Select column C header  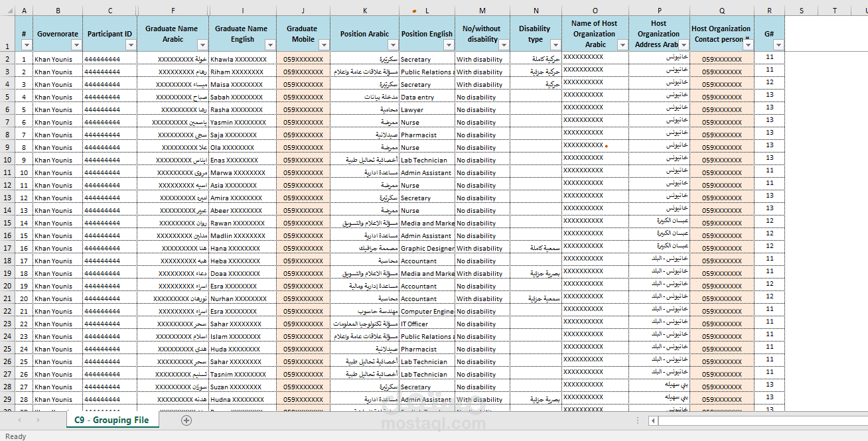click(110, 11)
